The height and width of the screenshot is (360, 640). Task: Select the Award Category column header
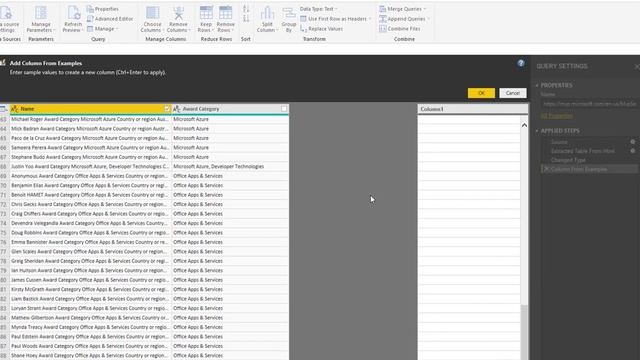(230, 109)
